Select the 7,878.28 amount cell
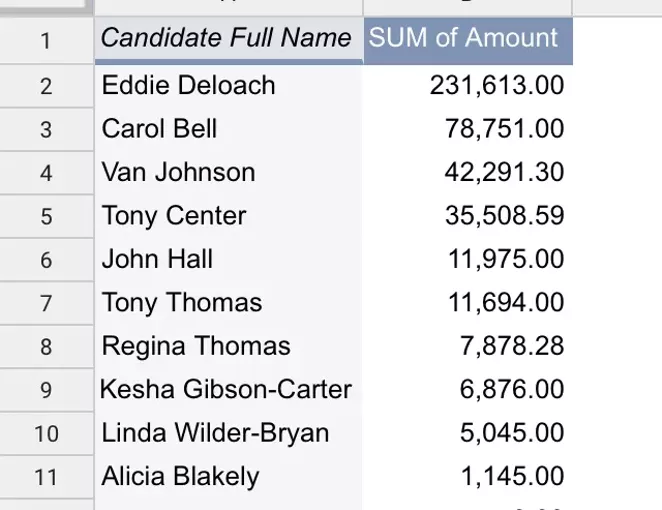Screen dimensions: 662x510 (468, 347)
